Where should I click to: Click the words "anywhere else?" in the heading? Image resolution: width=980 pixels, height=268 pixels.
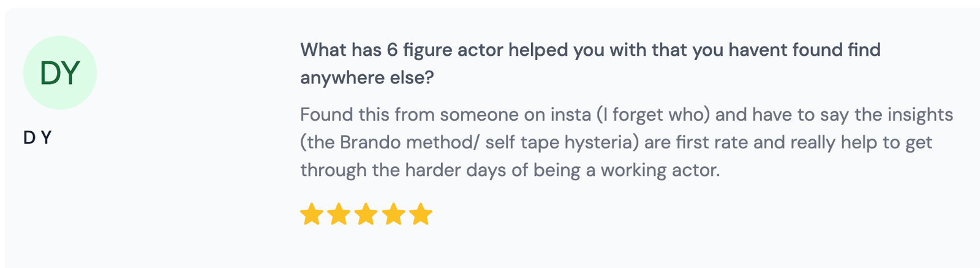[x=367, y=78]
